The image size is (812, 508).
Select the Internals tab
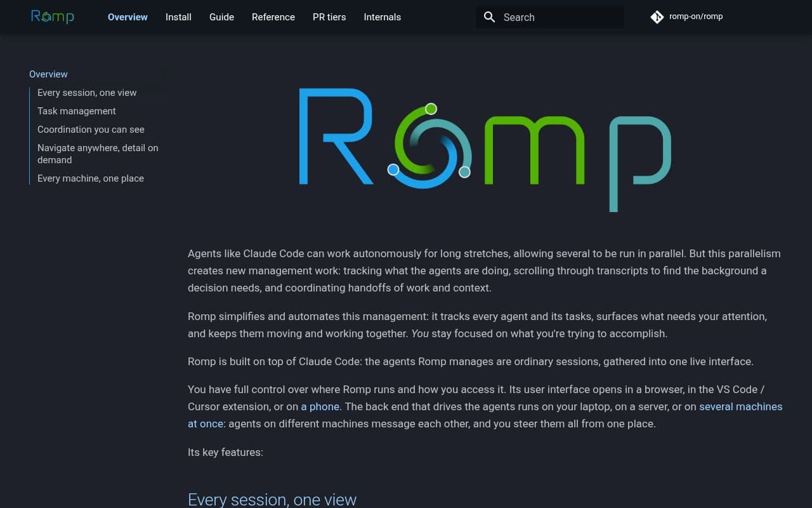[x=382, y=17]
